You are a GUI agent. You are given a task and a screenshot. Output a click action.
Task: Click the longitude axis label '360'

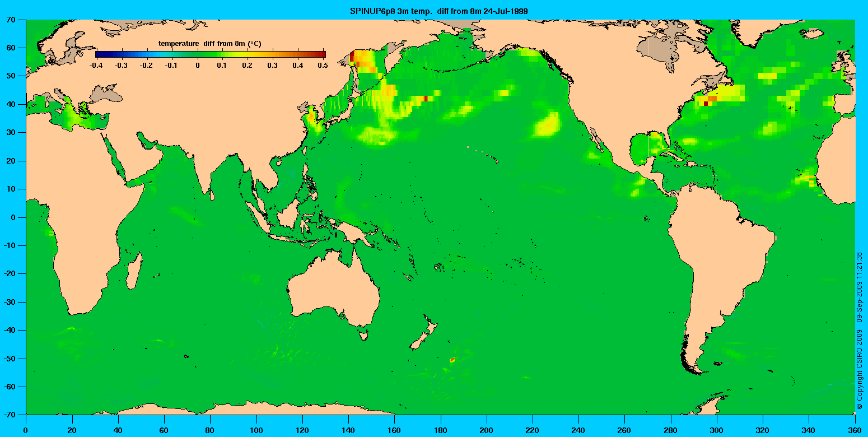(855, 431)
